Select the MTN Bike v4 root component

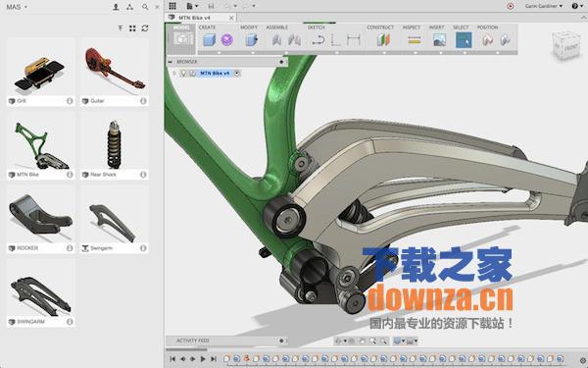(x=215, y=74)
